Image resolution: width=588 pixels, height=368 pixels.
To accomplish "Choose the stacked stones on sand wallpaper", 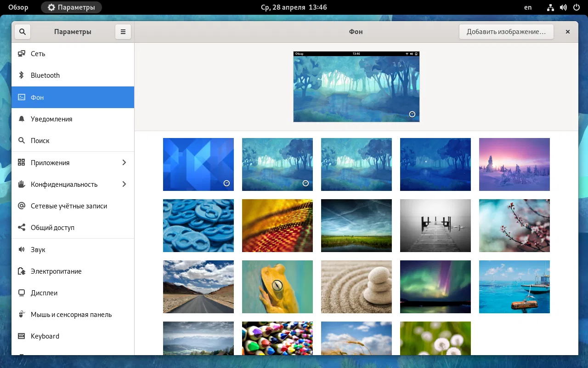I will (x=356, y=287).
